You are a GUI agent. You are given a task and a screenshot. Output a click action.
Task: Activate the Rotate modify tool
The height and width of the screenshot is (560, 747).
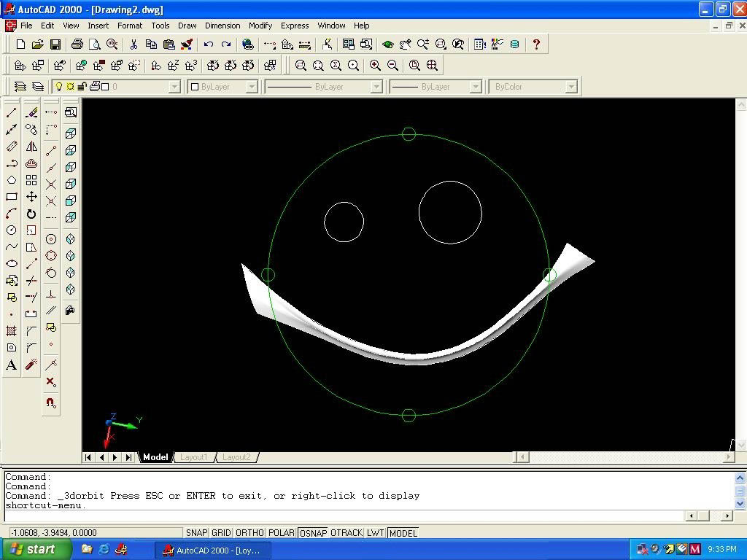pos(31,214)
